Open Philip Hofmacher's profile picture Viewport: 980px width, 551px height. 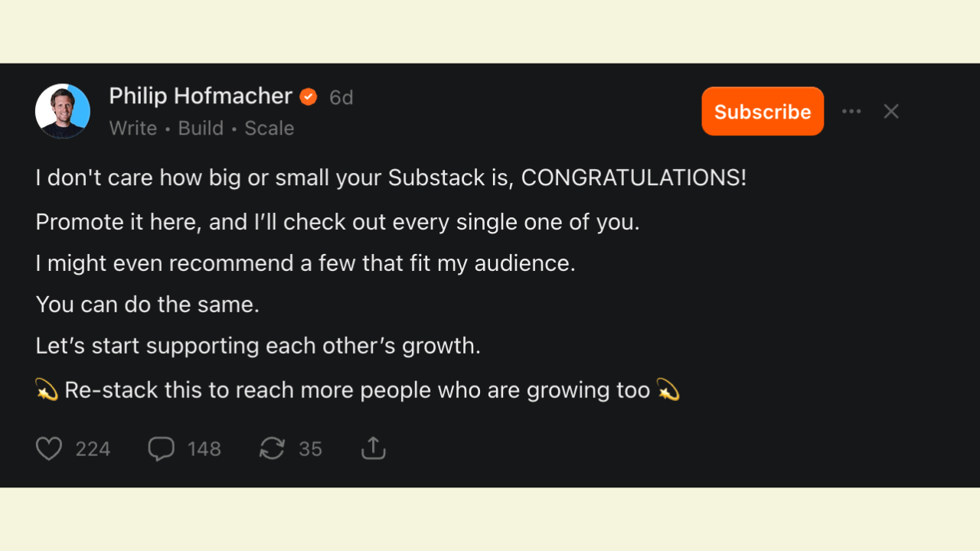[x=63, y=111]
